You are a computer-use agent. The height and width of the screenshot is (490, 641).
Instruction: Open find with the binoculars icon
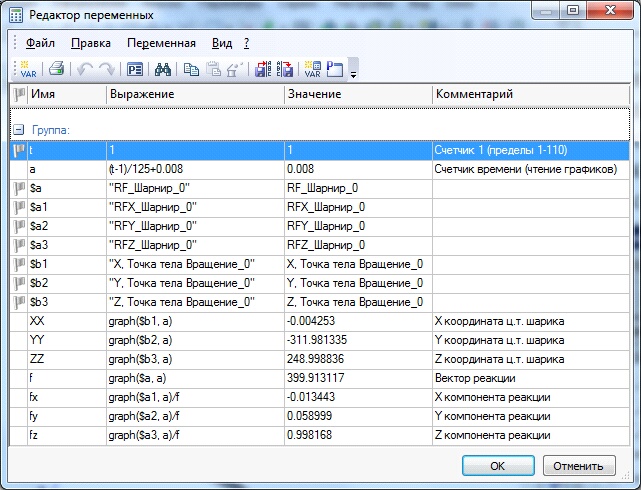164,69
